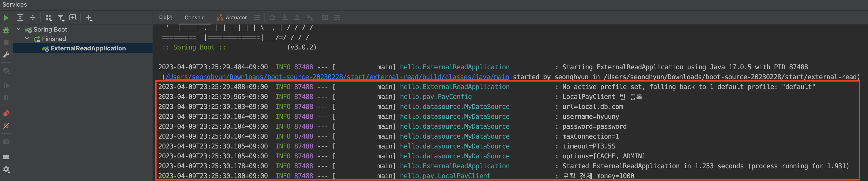Click the '로컬 결제 money=1000' log message

598,176
